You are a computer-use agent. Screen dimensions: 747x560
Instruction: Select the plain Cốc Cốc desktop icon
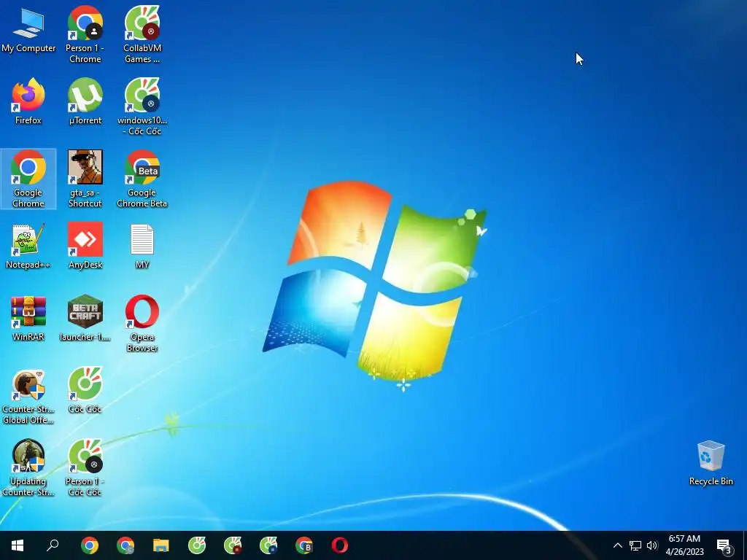coord(85,391)
